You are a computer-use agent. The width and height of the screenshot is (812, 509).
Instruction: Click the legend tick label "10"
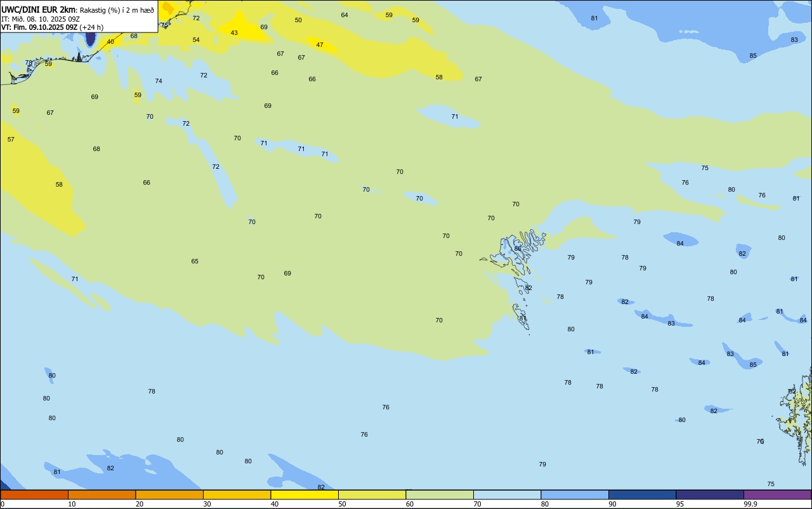tap(72, 504)
